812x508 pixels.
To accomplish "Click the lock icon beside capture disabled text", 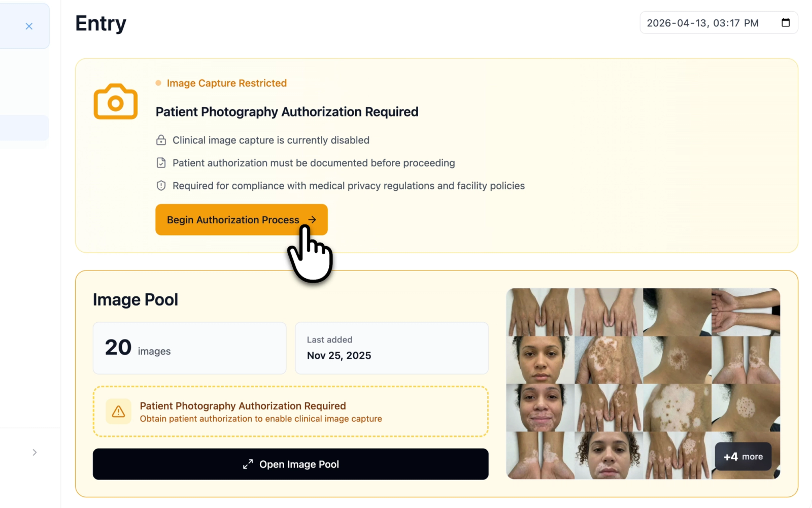I will coord(161,140).
